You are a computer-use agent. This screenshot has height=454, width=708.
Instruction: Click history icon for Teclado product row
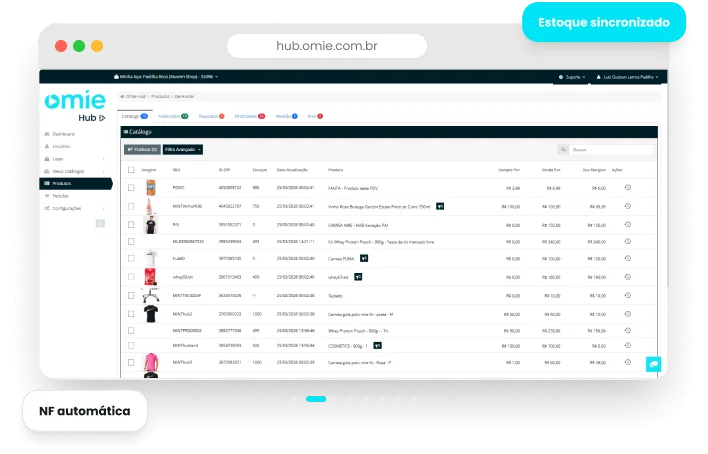[627, 296]
